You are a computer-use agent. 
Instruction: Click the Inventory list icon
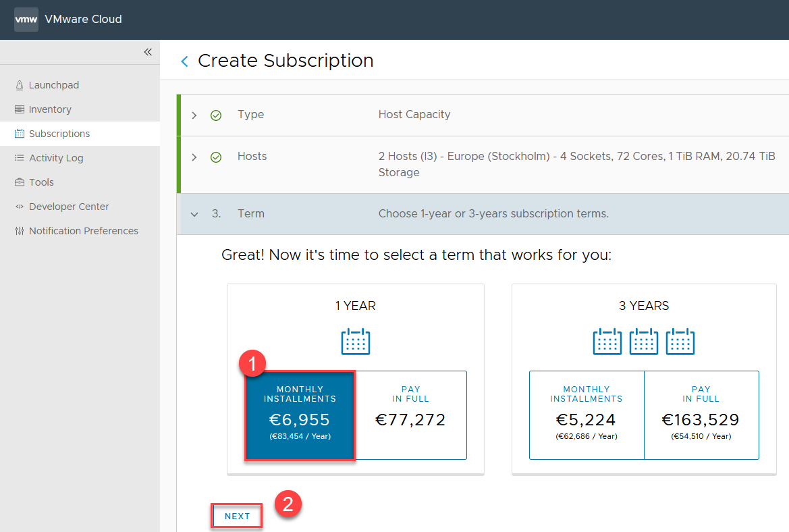tap(19, 109)
